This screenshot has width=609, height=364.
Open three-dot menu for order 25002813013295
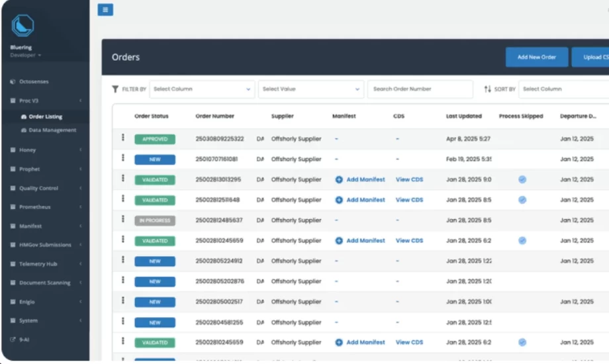pyautogui.click(x=123, y=178)
